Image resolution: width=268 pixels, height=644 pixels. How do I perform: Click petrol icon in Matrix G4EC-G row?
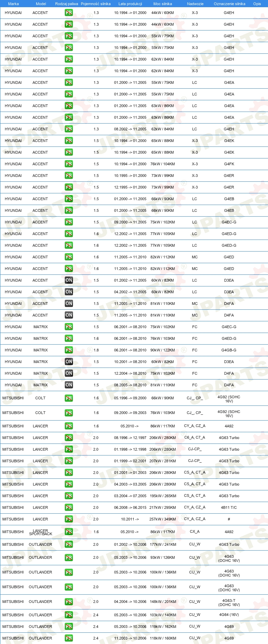point(69,327)
